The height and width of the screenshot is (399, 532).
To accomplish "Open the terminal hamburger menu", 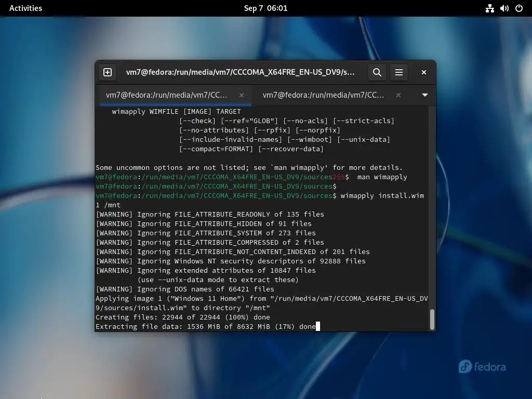I will pyautogui.click(x=399, y=72).
